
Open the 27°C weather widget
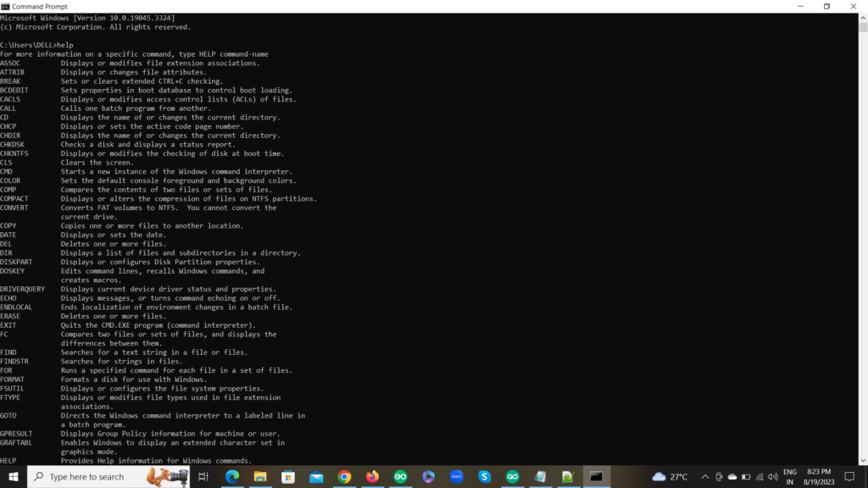[x=670, y=476]
